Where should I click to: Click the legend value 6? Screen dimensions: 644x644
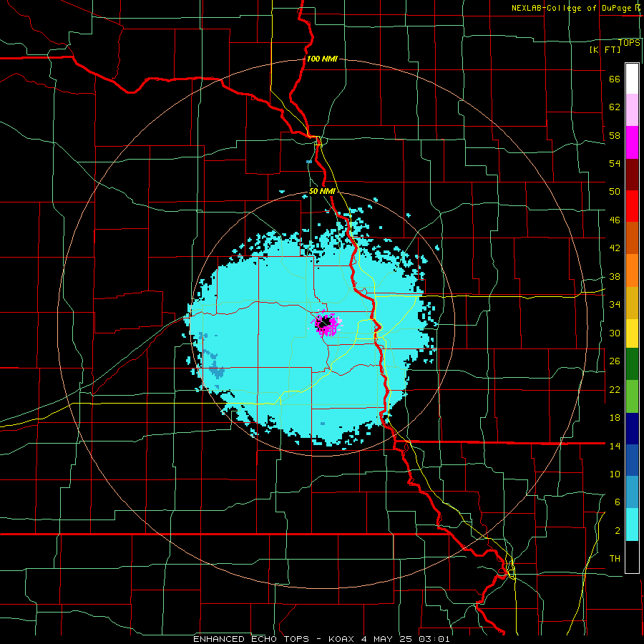(x=617, y=502)
